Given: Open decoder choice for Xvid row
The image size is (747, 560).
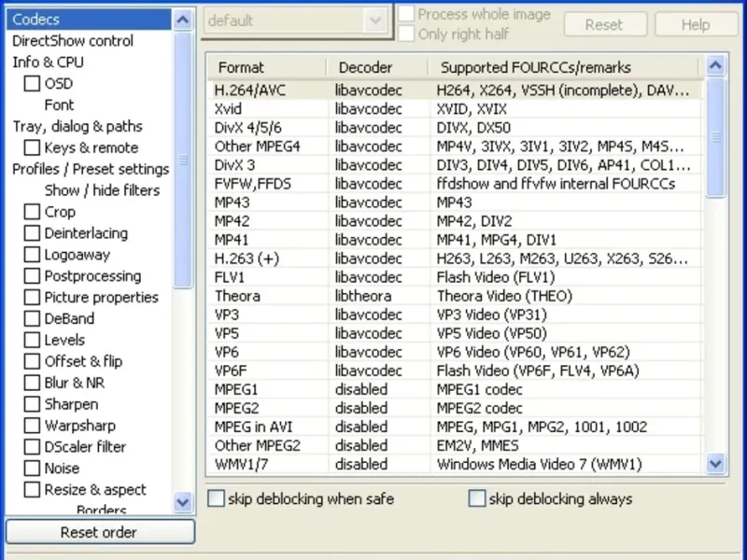Looking at the screenshot, I should tap(368, 109).
